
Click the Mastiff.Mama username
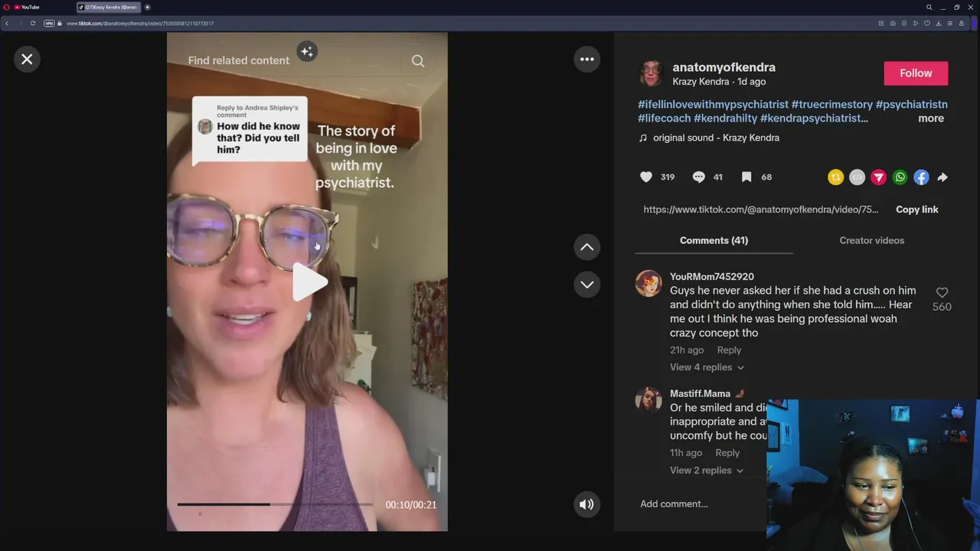(x=700, y=393)
